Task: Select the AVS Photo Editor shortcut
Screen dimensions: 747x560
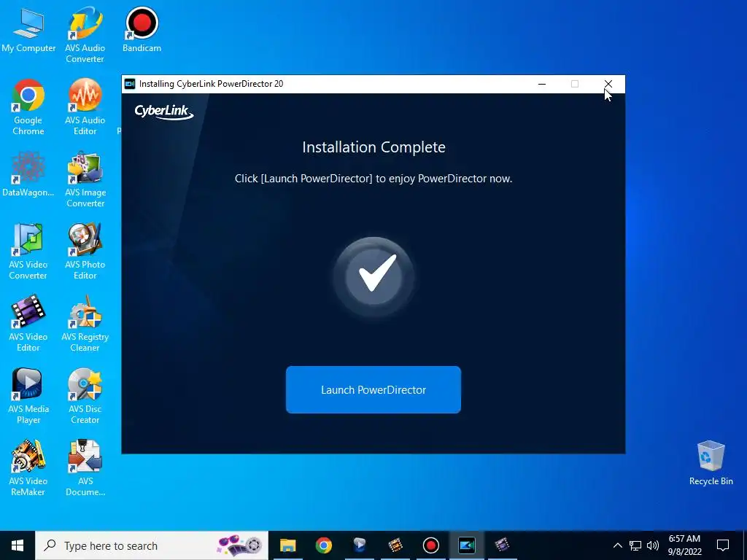Action: 85,252
